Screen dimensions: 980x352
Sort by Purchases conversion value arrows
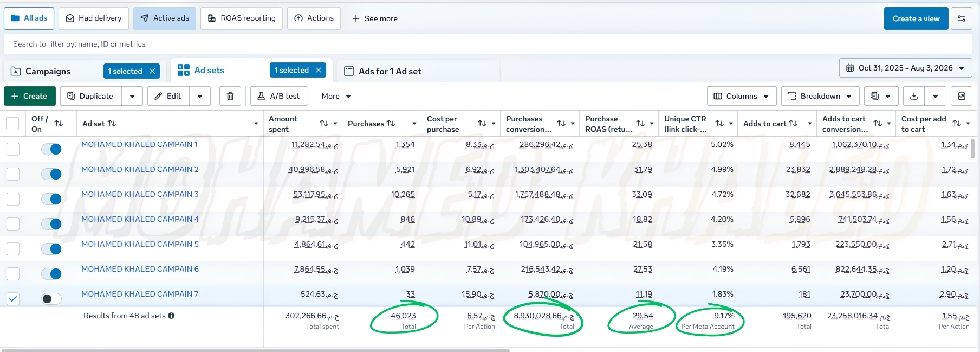tap(561, 124)
